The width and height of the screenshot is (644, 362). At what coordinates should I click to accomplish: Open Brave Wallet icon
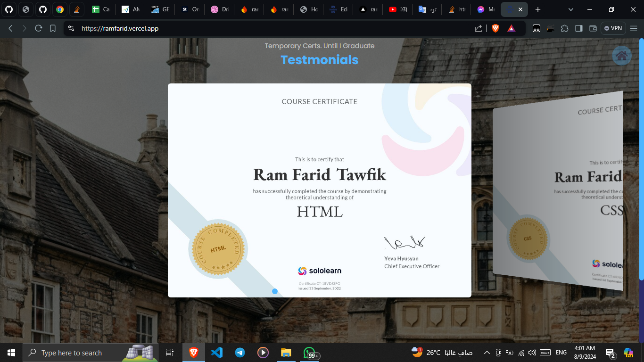pos(593,28)
